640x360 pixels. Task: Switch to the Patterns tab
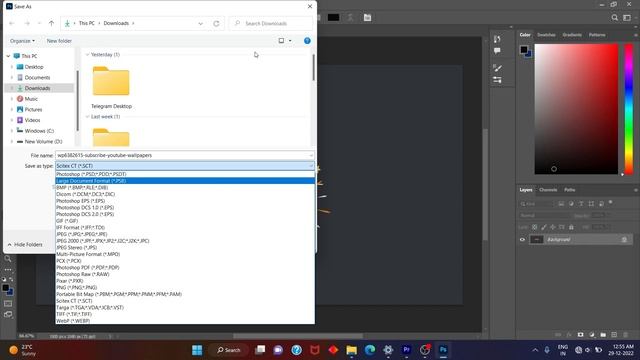pos(597,35)
